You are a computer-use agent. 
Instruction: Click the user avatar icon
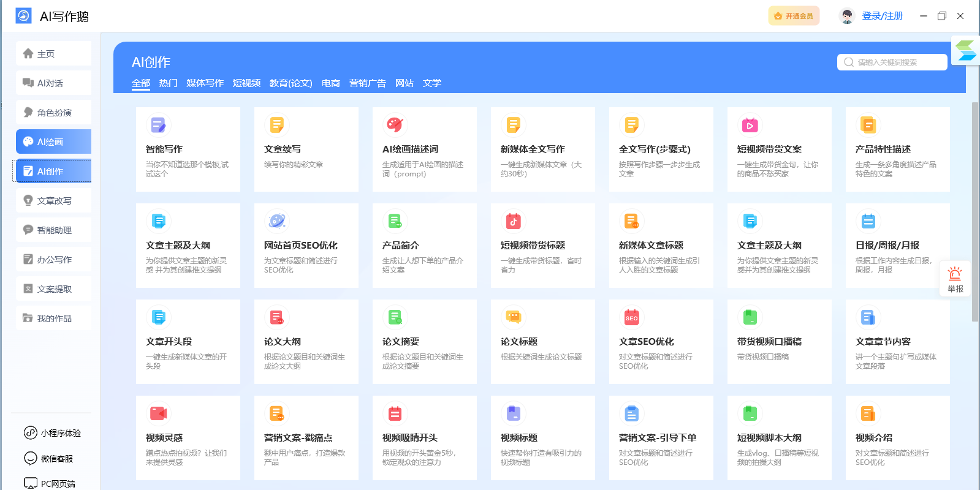pos(847,16)
